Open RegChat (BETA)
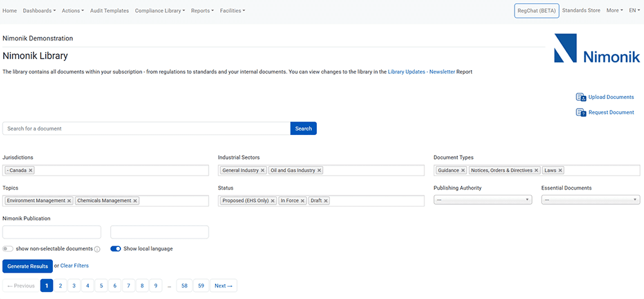This screenshot has width=644, height=299. (537, 11)
